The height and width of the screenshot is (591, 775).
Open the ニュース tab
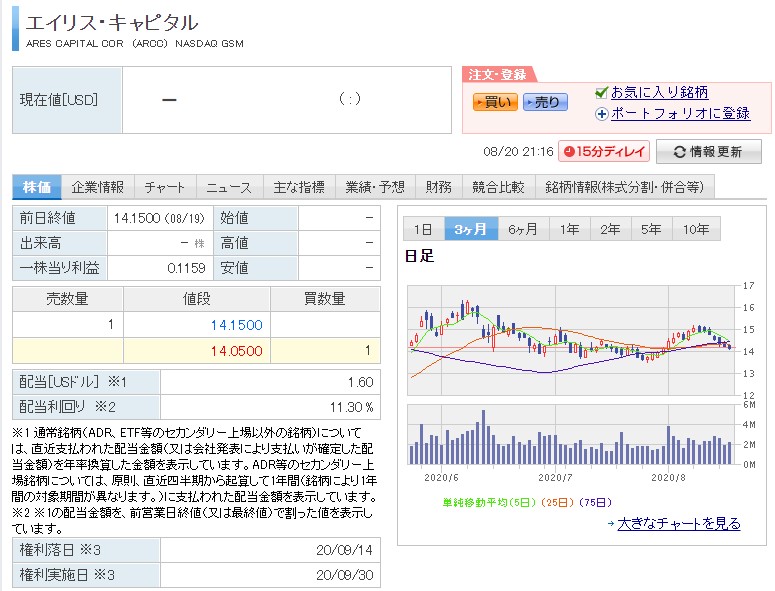pyautogui.click(x=229, y=187)
